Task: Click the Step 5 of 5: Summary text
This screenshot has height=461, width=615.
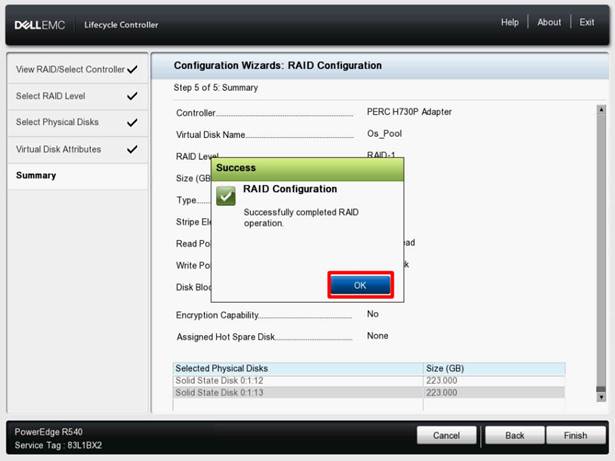Action: click(x=216, y=87)
